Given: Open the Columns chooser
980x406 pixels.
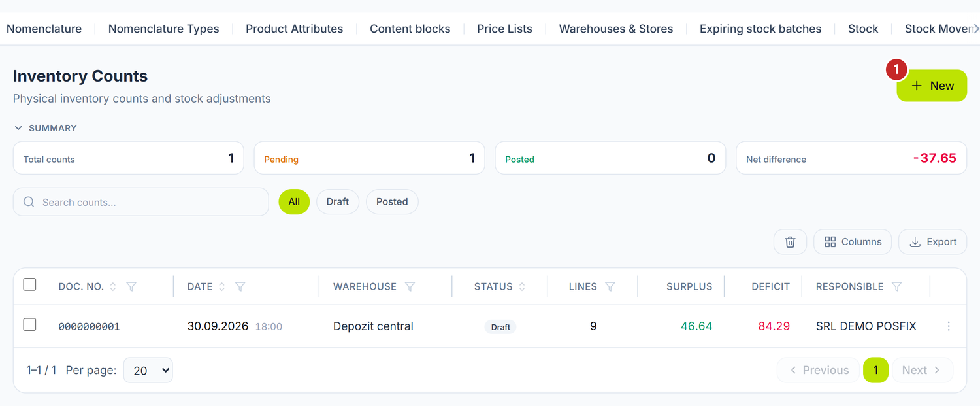Looking at the screenshot, I should coord(853,242).
